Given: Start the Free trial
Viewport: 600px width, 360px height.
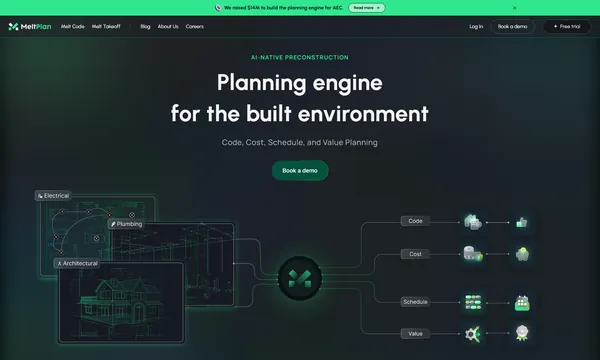Looking at the screenshot, I should [567, 26].
